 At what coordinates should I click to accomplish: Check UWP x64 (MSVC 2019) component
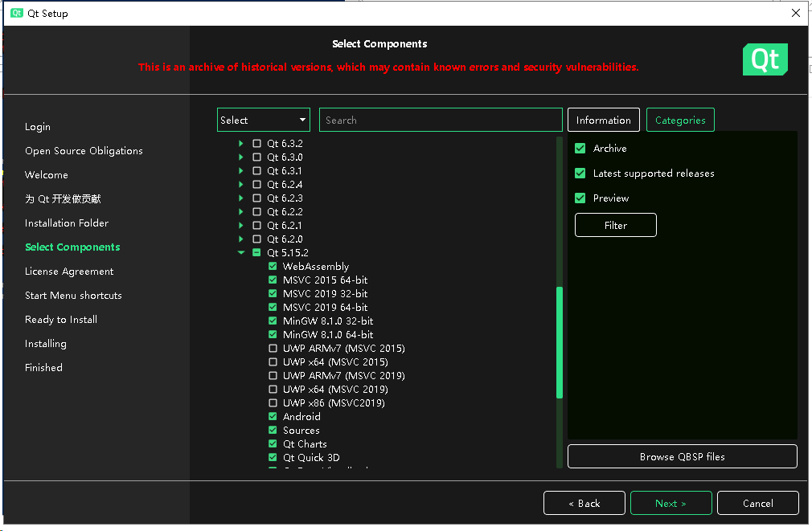pos(273,389)
